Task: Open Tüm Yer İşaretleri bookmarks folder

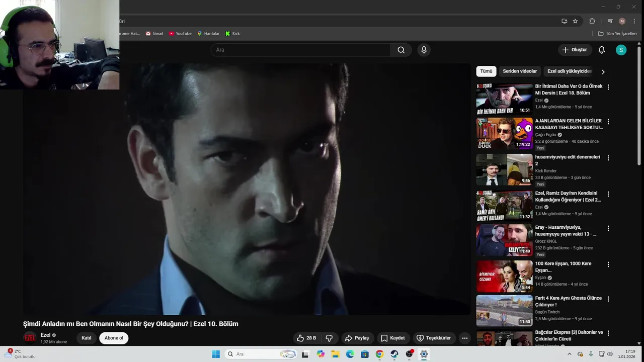Action: [617, 34]
